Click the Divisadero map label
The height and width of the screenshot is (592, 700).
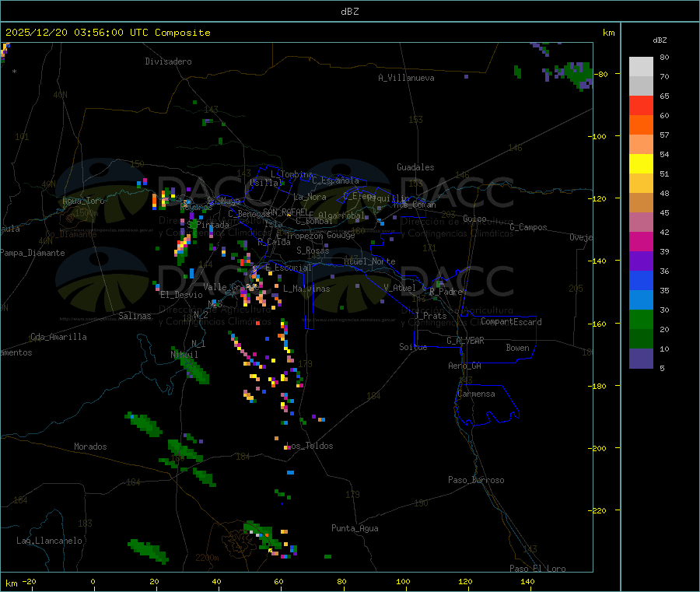168,61
